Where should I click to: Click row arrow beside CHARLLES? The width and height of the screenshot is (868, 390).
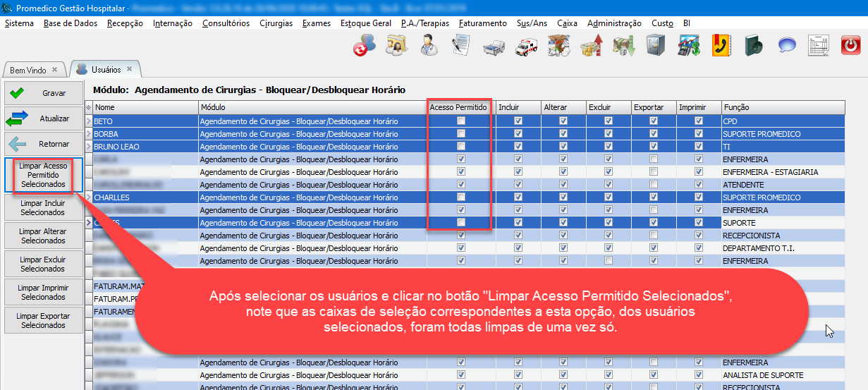89,197
